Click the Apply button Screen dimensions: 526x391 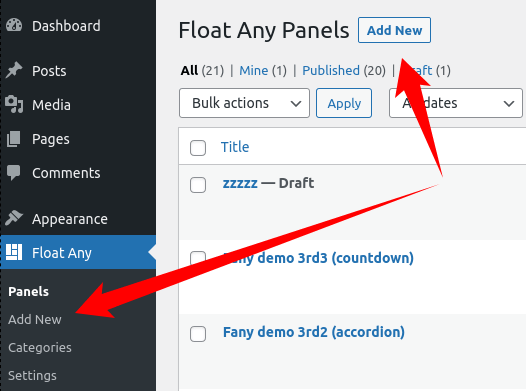pyautogui.click(x=344, y=103)
